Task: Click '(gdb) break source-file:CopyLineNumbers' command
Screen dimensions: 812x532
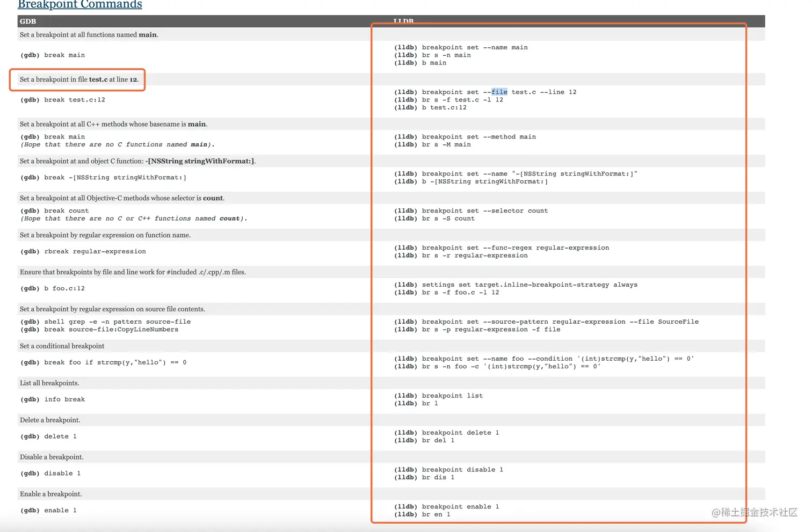Action: pyautogui.click(x=99, y=330)
